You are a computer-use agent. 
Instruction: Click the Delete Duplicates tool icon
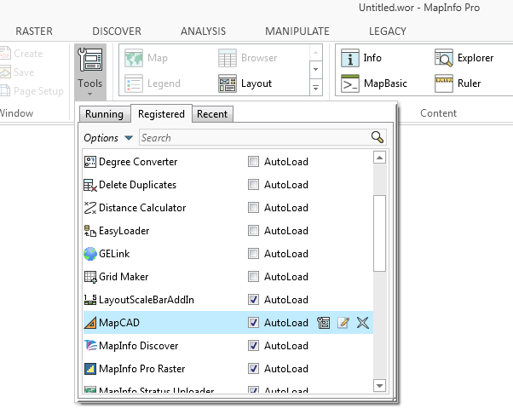pyautogui.click(x=90, y=185)
